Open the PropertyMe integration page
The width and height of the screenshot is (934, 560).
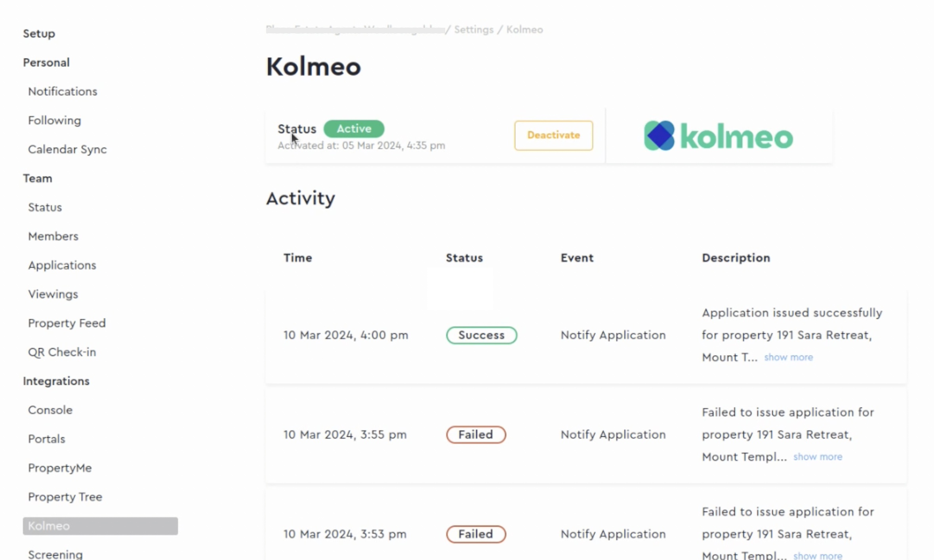point(60,468)
